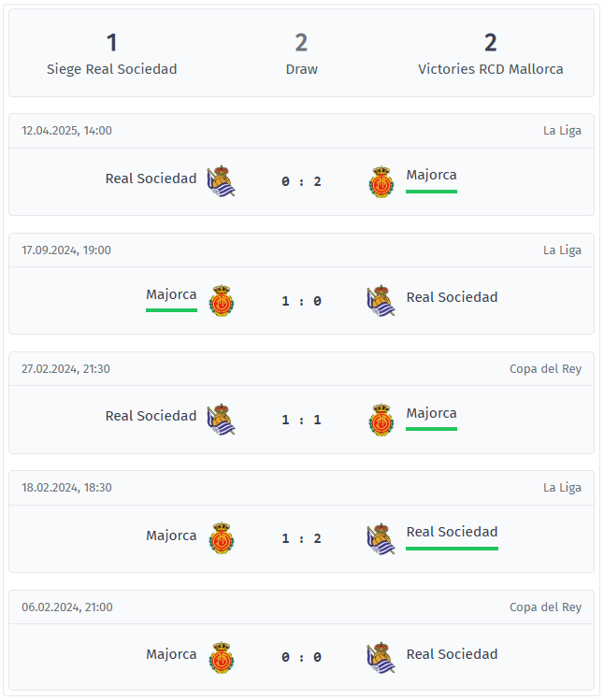Click Majorca crest in 12.04.2025 match
The height and width of the screenshot is (700, 604).
pos(381,181)
